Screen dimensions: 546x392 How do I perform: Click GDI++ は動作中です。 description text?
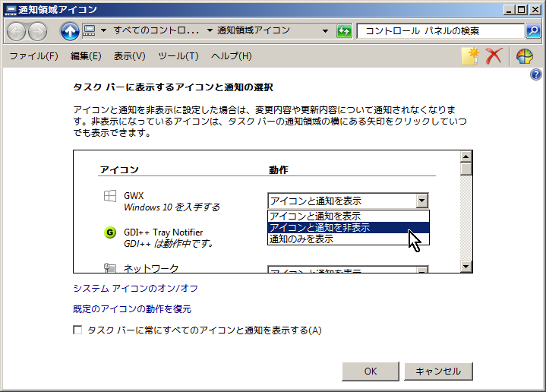(169, 244)
